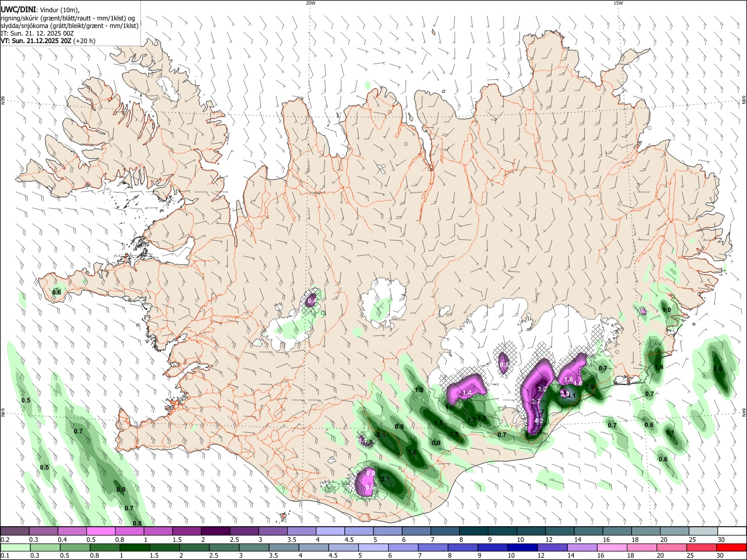Click the pale gray 25 swatch in upper legend

pyautogui.click(x=703, y=531)
